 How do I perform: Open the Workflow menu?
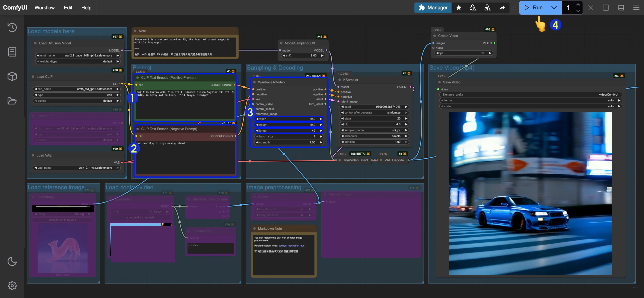tap(45, 8)
